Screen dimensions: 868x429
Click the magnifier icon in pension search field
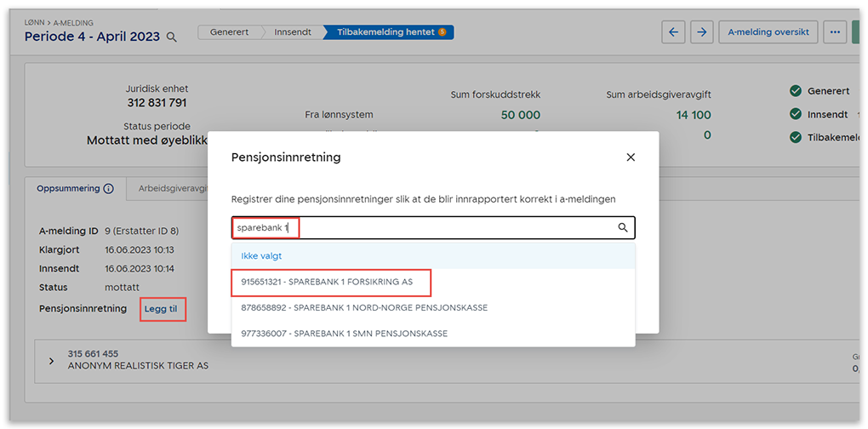(623, 228)
